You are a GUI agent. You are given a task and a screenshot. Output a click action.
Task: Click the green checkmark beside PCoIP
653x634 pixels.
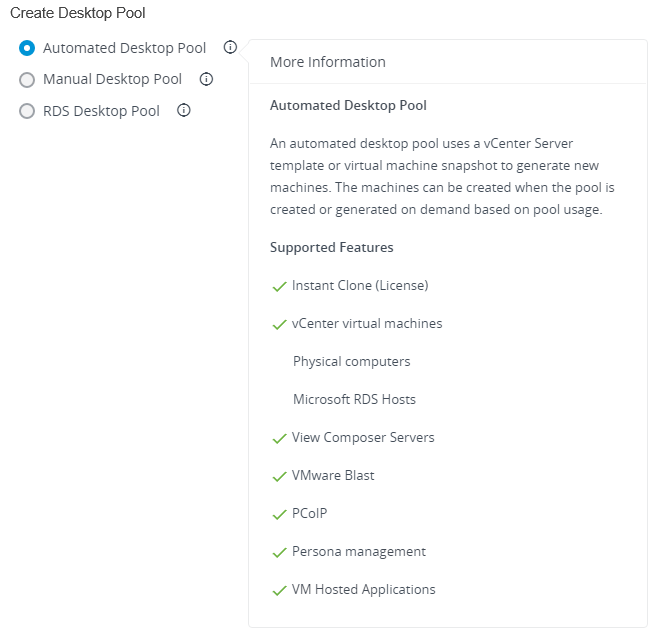pyautogui.click(x=279, y=514)
